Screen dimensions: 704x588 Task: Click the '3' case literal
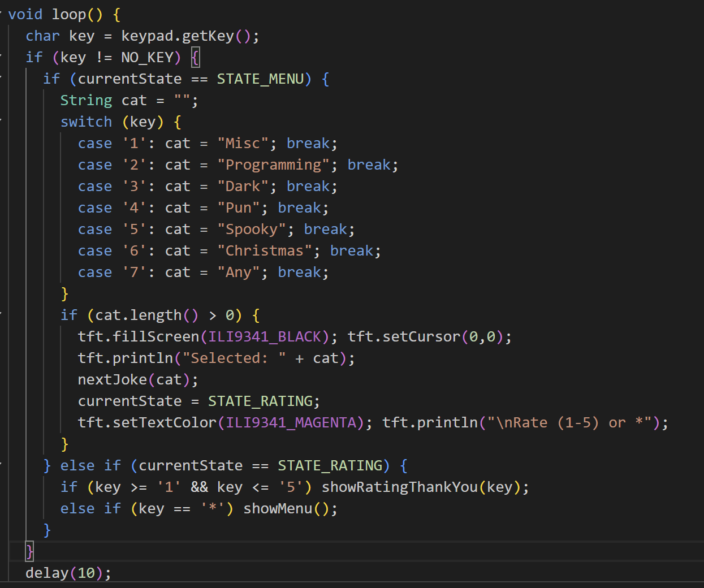(x=134, y=186)
